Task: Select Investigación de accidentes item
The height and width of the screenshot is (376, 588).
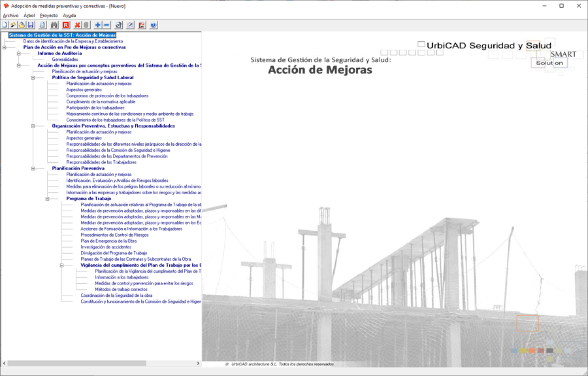Action: click(x=106, y=247)
